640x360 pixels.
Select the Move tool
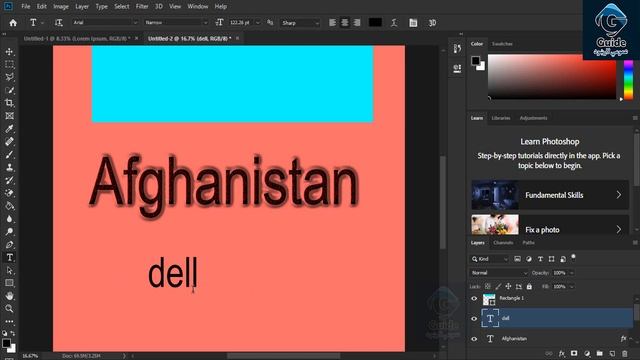pyautogui.click(x=9, y=52)
